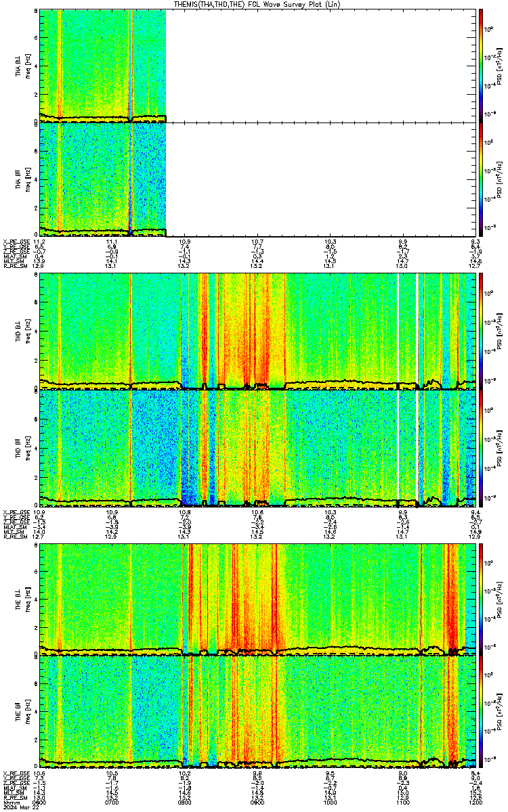Click the 0600 time tick label
This screenshot has height=812, width=508.
(39, 802)
